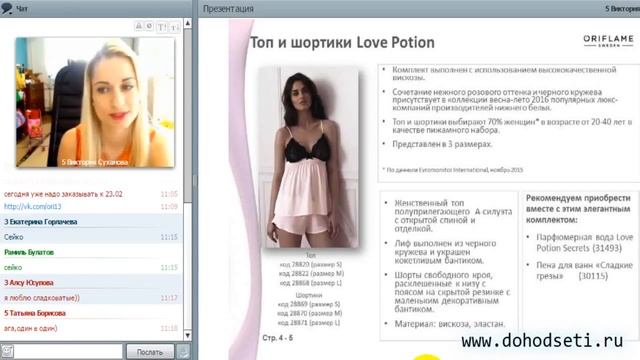Click chat author name Татьяна Борисова

[38, 313]
